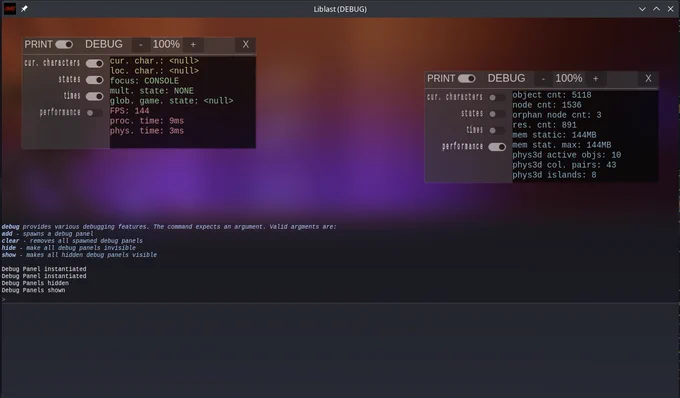
Task: Click the console input prompt line
Action: pos(340,299)
